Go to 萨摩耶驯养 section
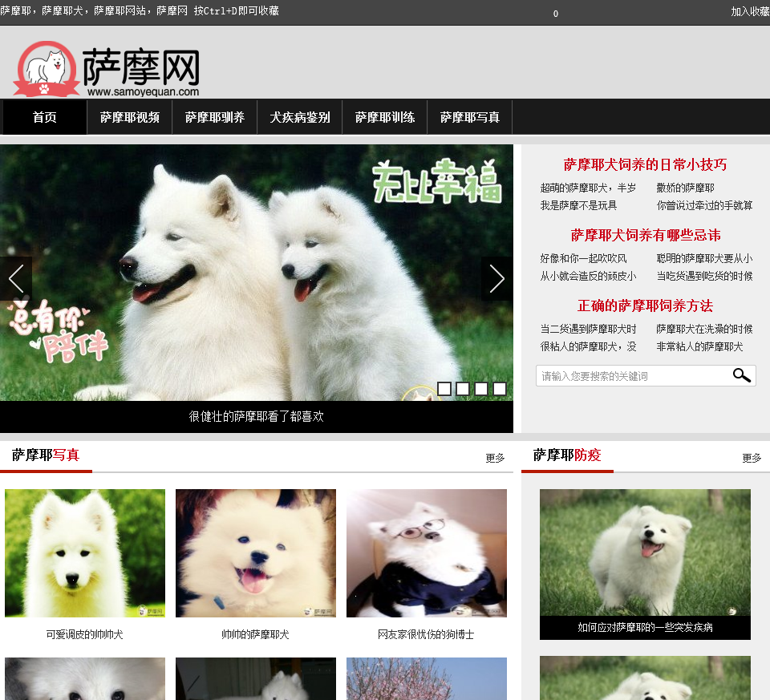This screenshot has width=770, height=700. click(215, 117)
